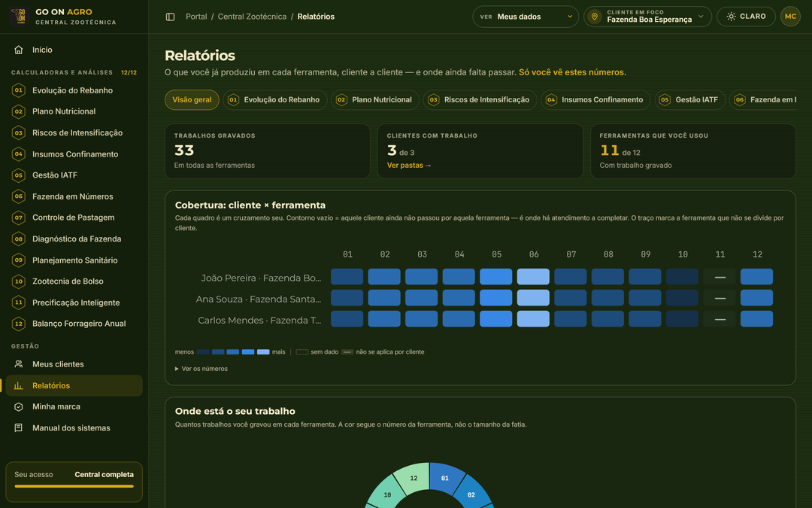Open Evolução do Rebanho in the sidebar
The image size is (812, 508).
pyautogui.click(x=74, y=90)
